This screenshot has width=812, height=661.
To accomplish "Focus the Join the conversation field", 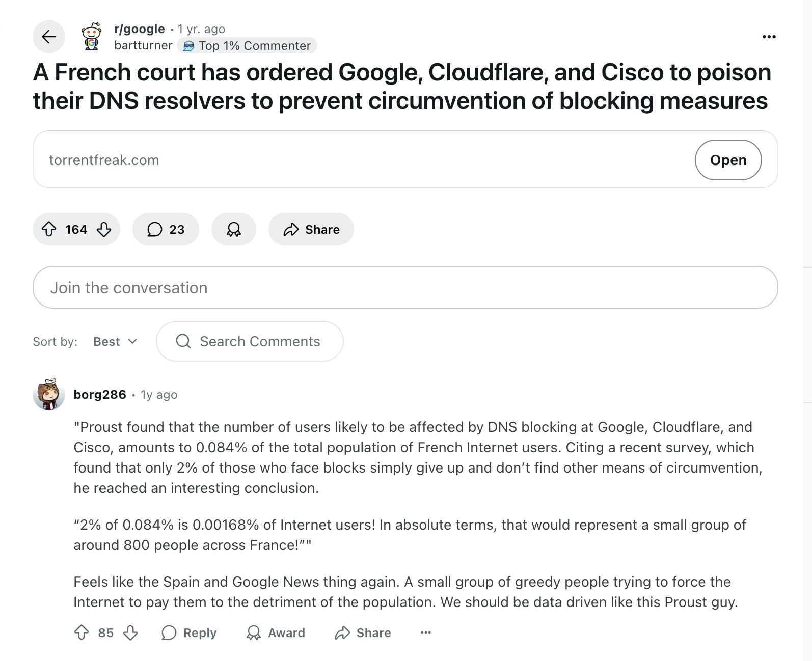I will pyautogui.click(x=405, y=287).
